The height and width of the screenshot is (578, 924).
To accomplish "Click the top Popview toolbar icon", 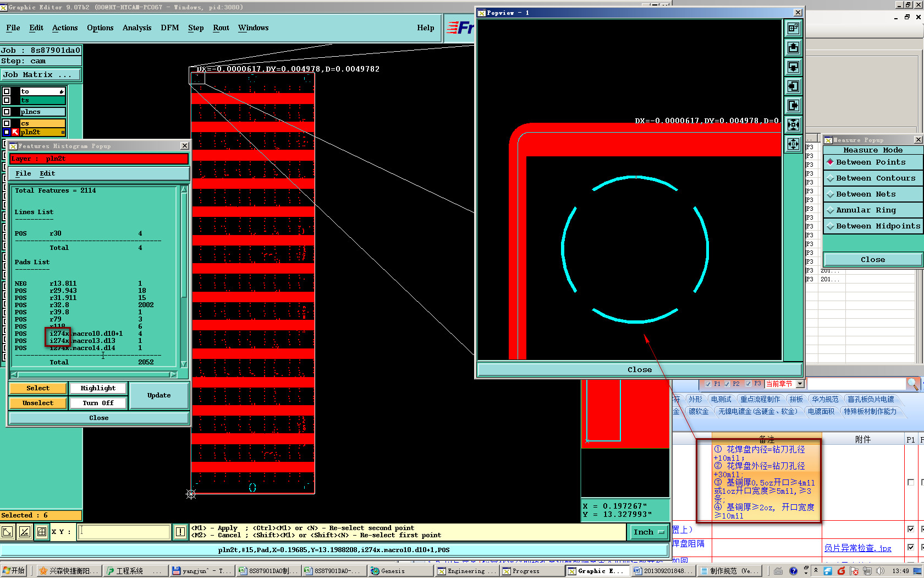I will 793,28.
